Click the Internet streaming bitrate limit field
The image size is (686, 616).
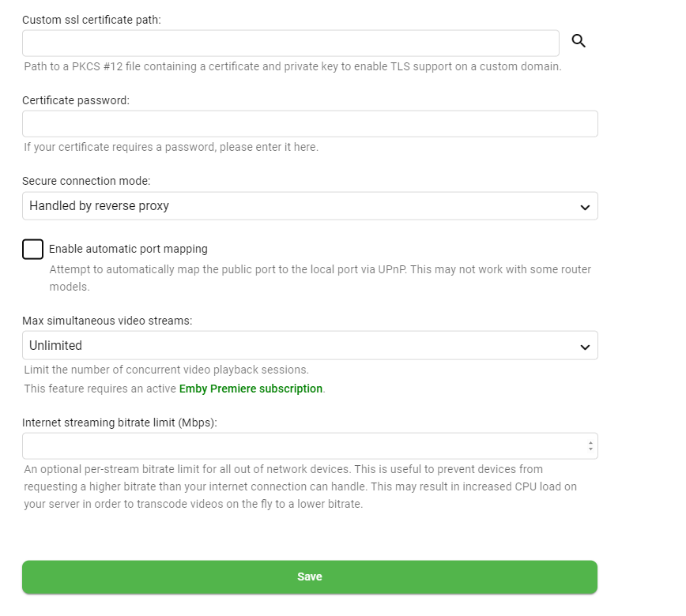(x=300, y=446)
